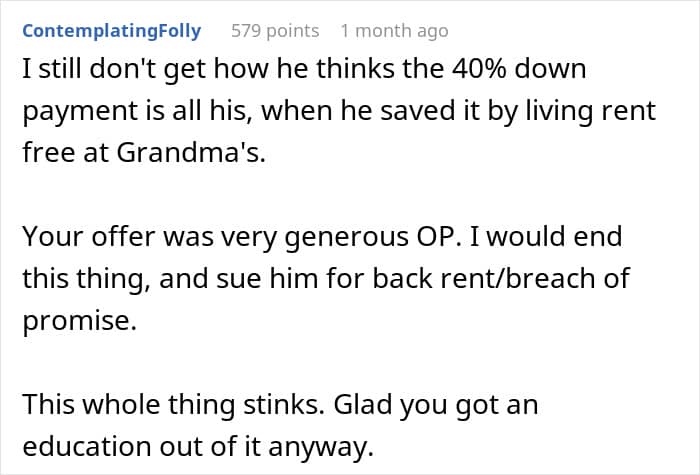The width and height of the screenshot is (700, 475).
Task: Click the text 'Glad you got an'
Action: (436, 405)
